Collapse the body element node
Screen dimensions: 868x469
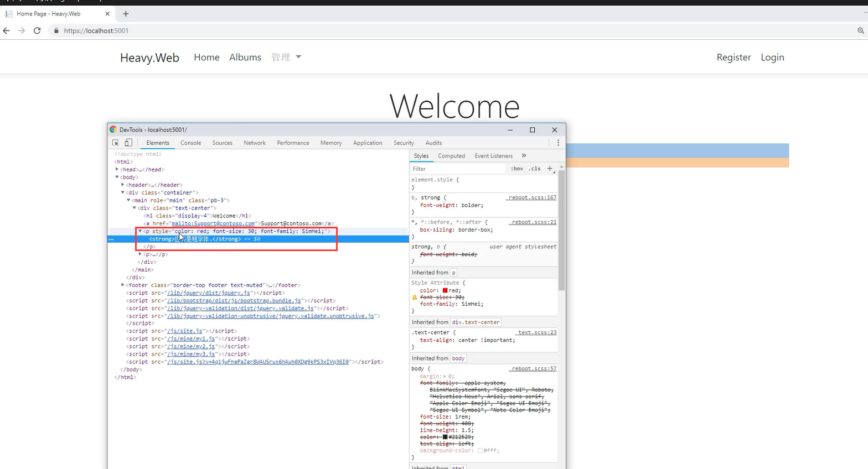tap(117, 177)
